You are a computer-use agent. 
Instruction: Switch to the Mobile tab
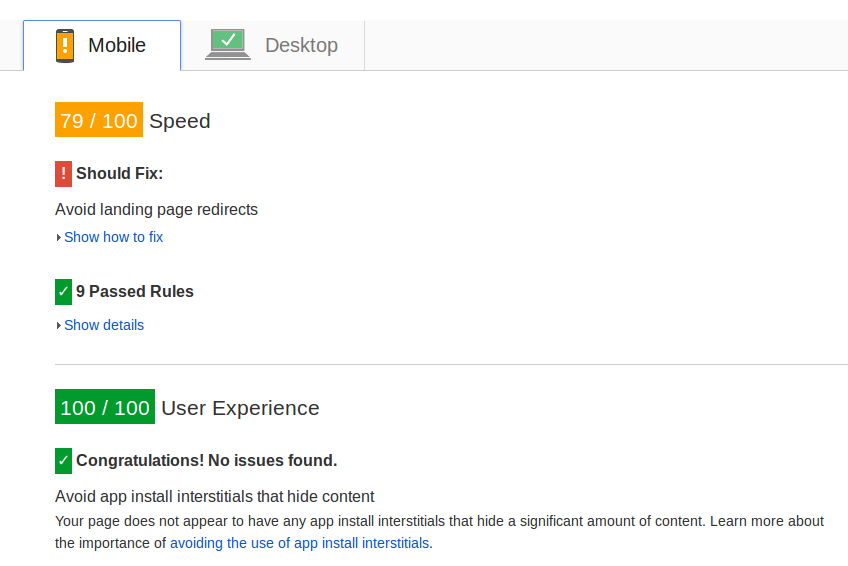102,45
